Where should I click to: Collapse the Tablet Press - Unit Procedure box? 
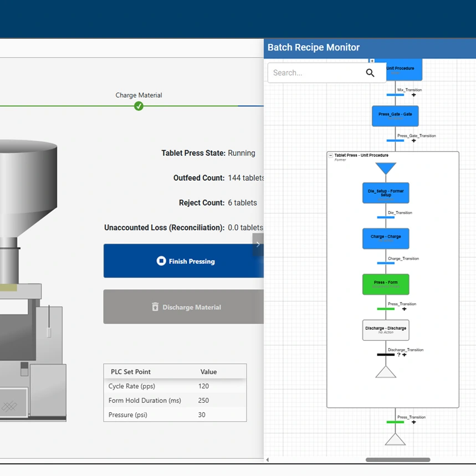pyautogui.click(x=331, y=155)
